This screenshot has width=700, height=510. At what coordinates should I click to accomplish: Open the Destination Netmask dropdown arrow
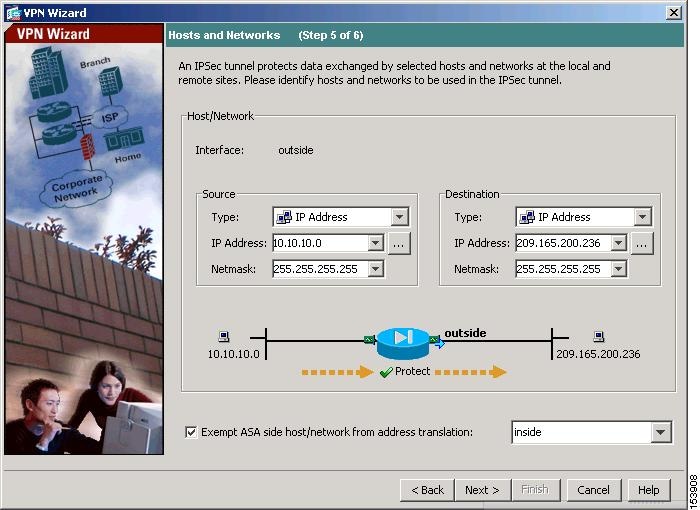(618, 269)
